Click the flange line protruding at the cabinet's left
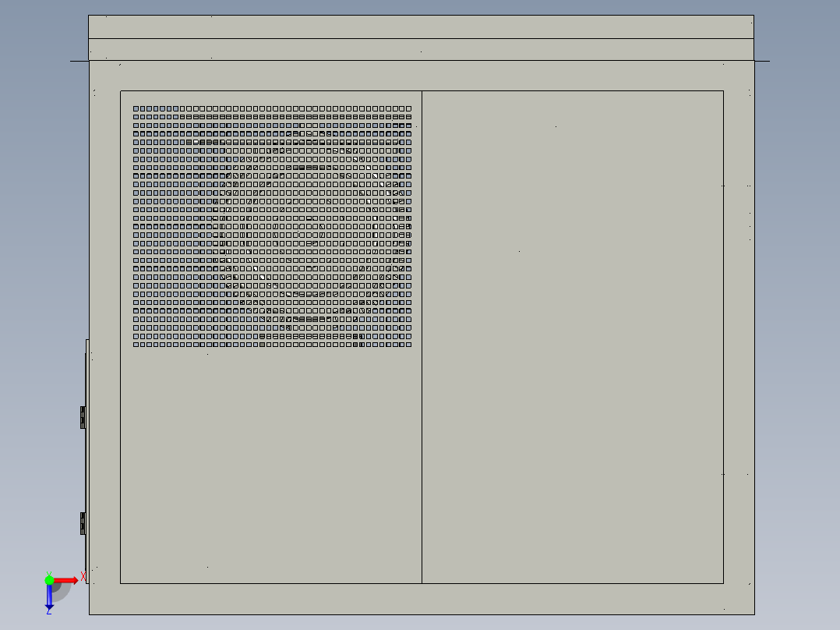 click(x=79, y=61)
